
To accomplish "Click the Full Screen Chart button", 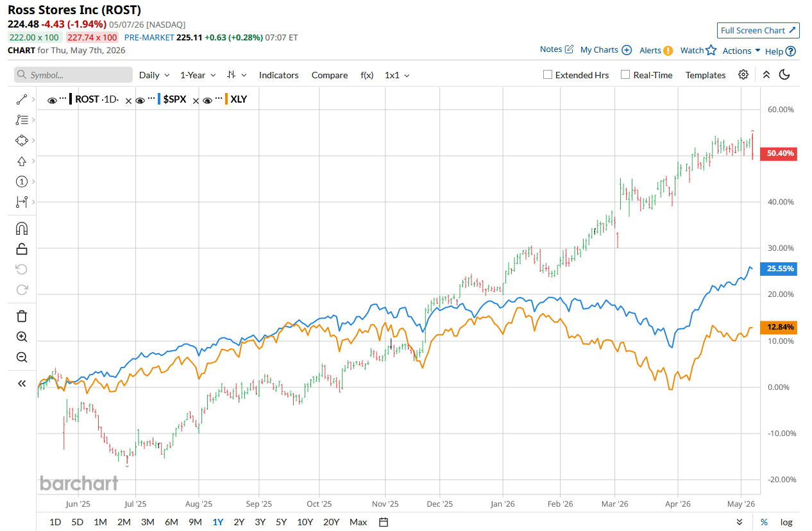I will pos(758,30).
